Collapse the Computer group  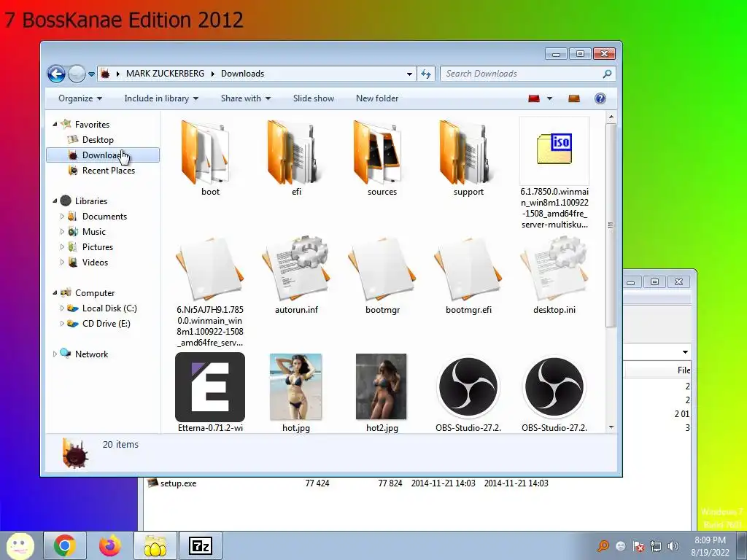[x=55, y=293]
